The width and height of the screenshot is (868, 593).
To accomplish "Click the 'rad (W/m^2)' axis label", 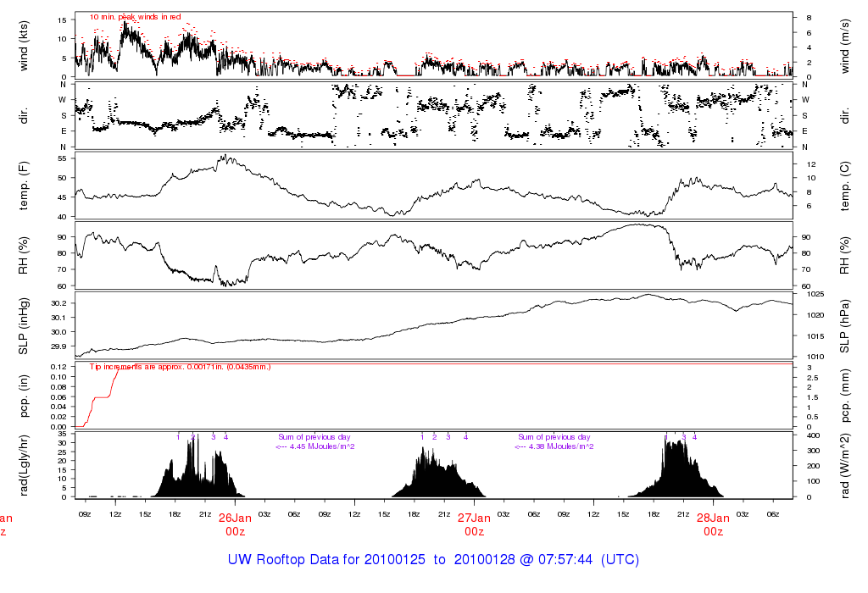I will [845, 466].
